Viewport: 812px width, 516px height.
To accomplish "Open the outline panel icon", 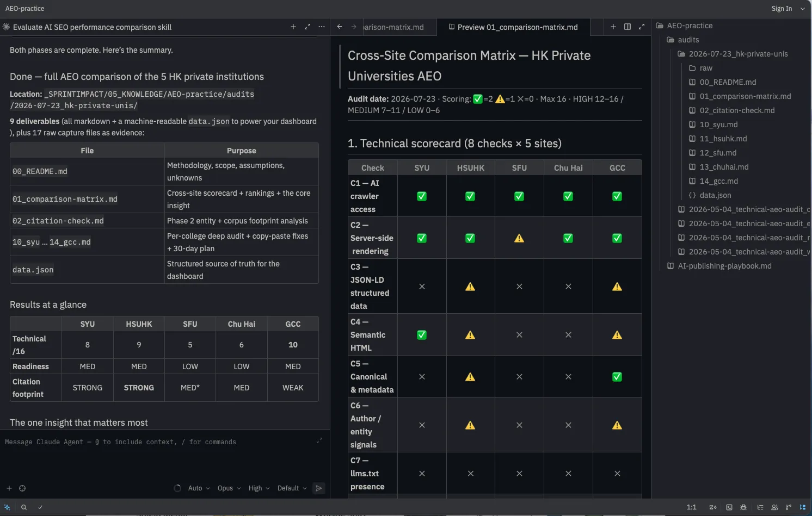I will (760, 507).
